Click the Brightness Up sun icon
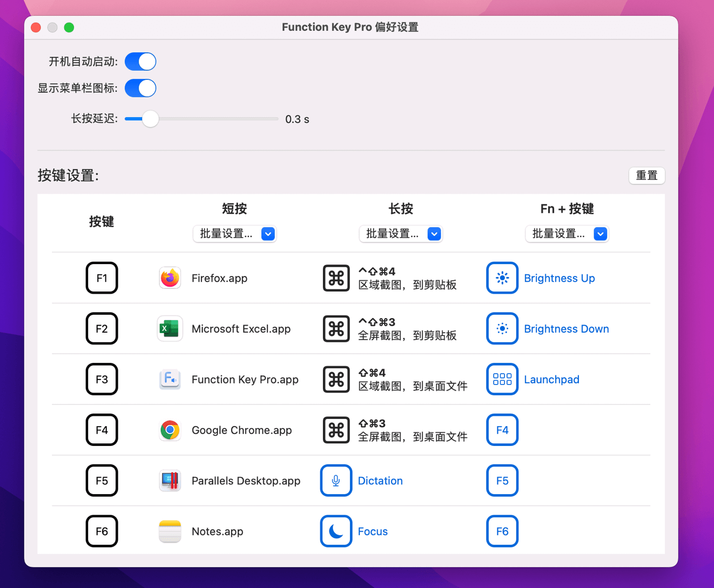 pyautogui.click(x=502, y=278)
